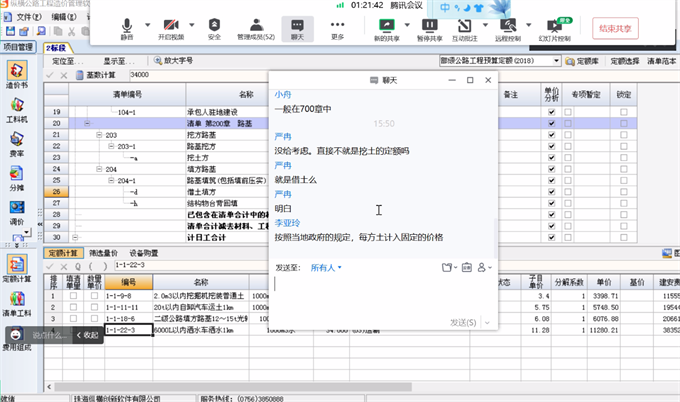Turn on video camera in meeting toolbar

[171, 27]
